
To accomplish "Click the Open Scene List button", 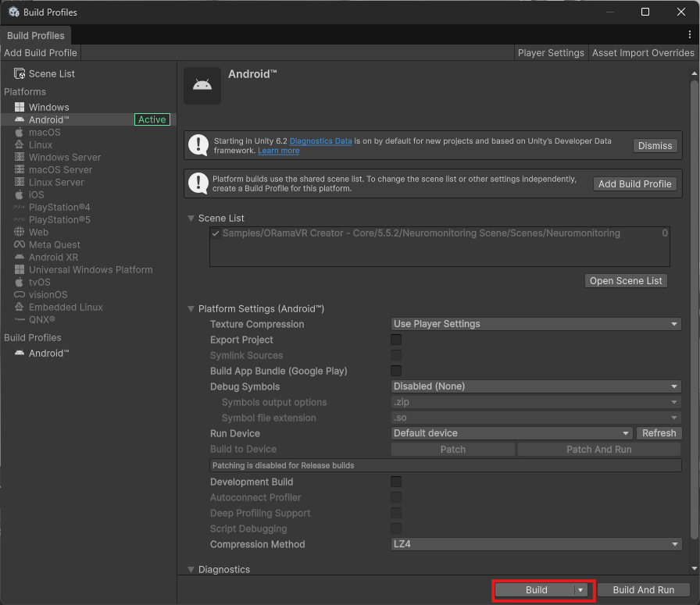I will [x=626, y=280].
